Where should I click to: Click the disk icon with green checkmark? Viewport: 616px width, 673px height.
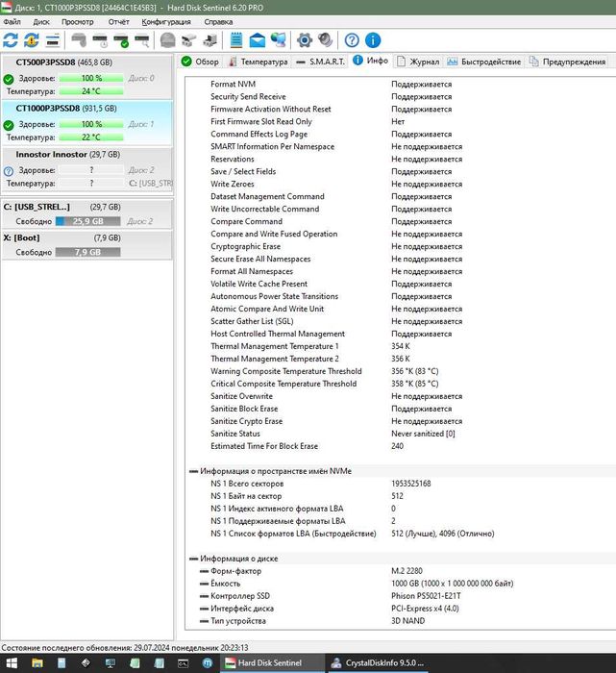121,40
